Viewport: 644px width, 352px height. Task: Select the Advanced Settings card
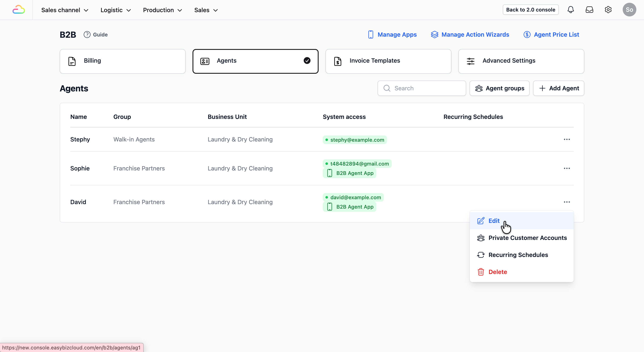point(521,61)
